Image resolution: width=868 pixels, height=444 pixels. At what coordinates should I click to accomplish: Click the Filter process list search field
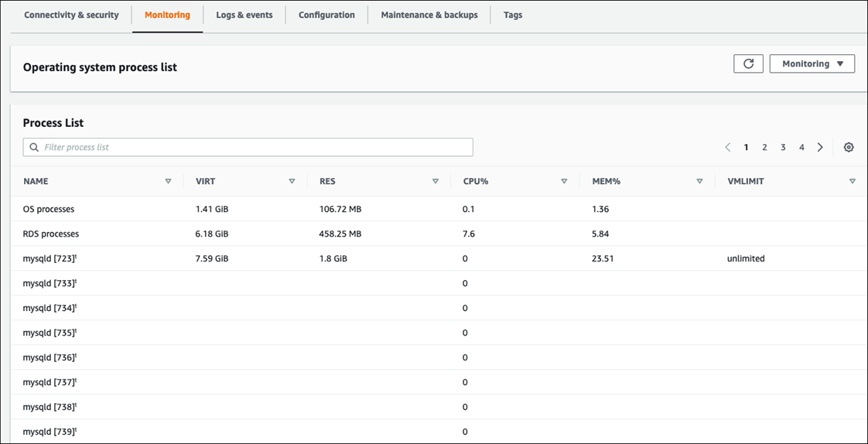pyautogui.click(x=248, y=148)
